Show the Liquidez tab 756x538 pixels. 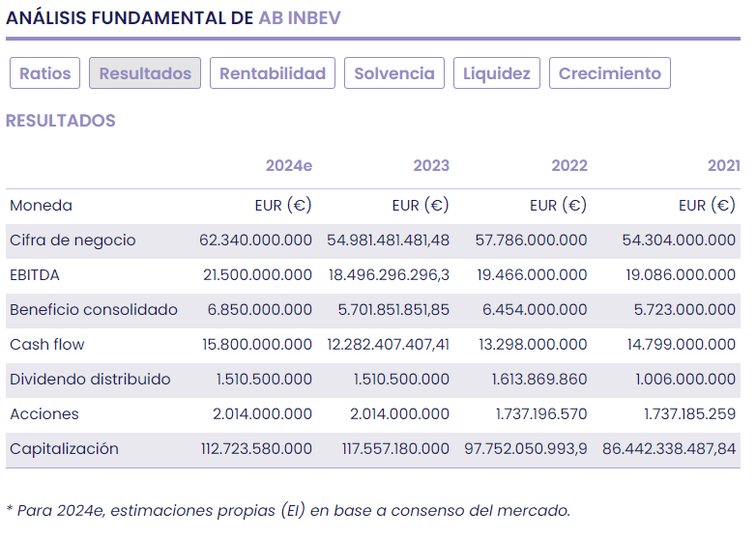pyautogui.click(x=497, y=73)
